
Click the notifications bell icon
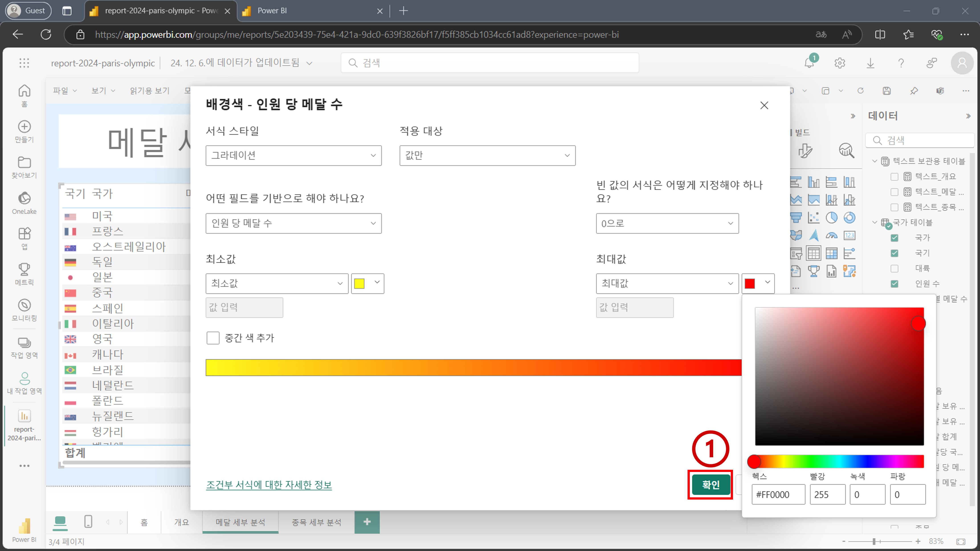(x=809, y=63)
